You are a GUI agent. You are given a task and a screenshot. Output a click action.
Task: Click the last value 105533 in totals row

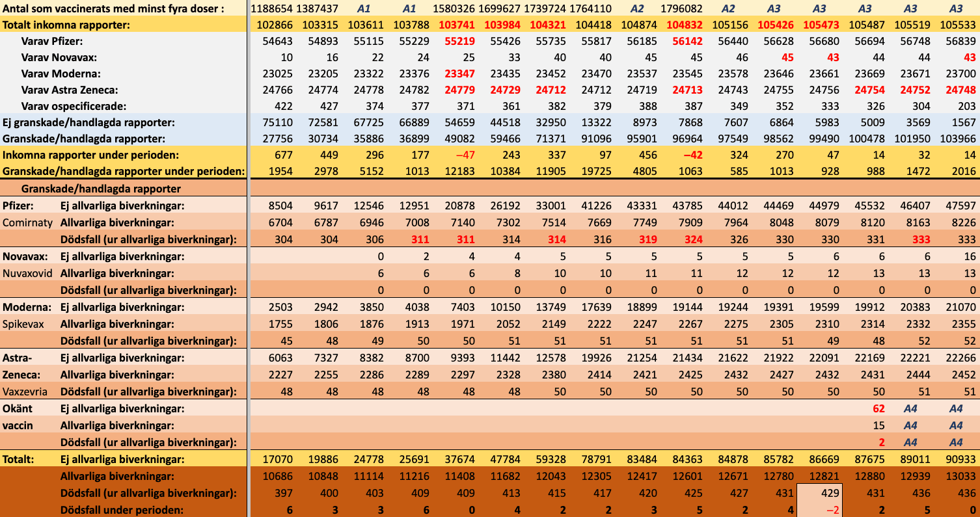tap(959, 25)
